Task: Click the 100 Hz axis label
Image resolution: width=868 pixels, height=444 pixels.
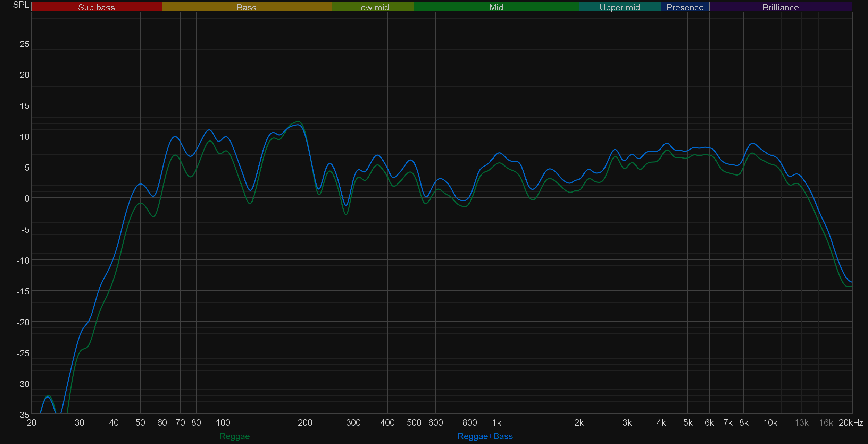Action: pos(223,422)
